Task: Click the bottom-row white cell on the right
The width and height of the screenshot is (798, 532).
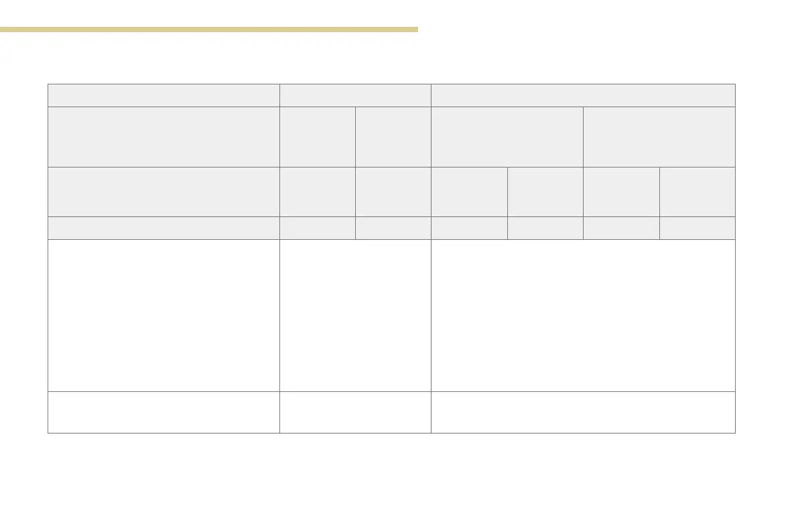Action: pos(583,412)
